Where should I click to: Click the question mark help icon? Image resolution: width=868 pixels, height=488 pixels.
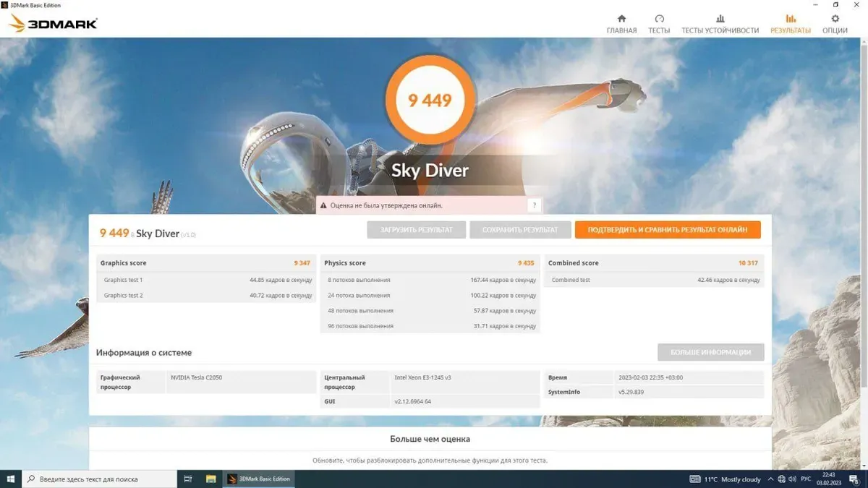click(534, 205)
